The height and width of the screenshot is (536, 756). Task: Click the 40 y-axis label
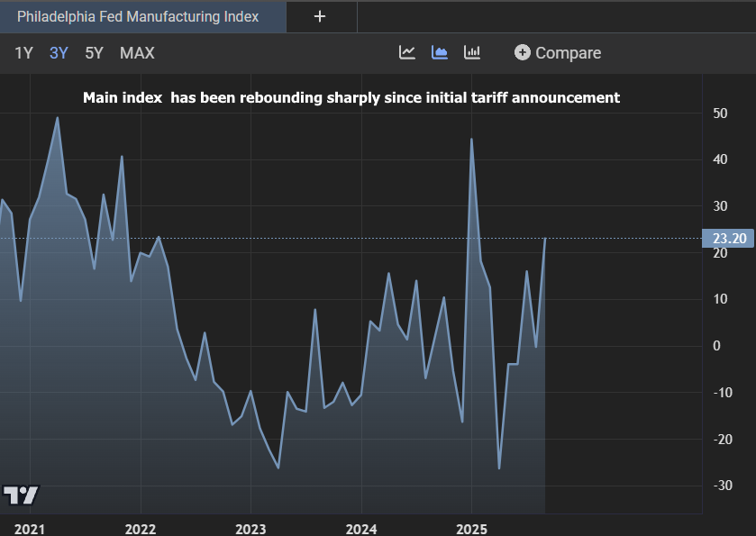[x=720, y=159]
